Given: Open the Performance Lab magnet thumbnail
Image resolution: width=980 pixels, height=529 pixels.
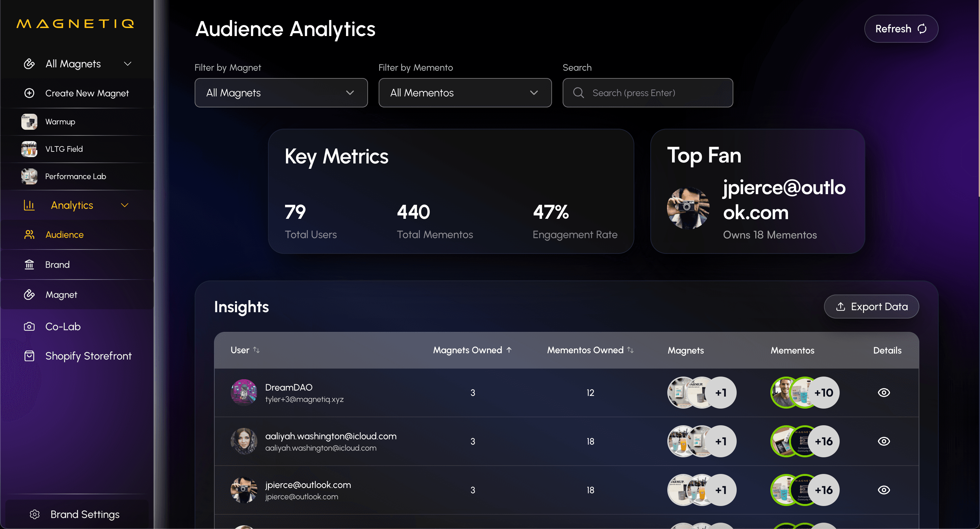Looking at the screenshot, I should 29,176.
